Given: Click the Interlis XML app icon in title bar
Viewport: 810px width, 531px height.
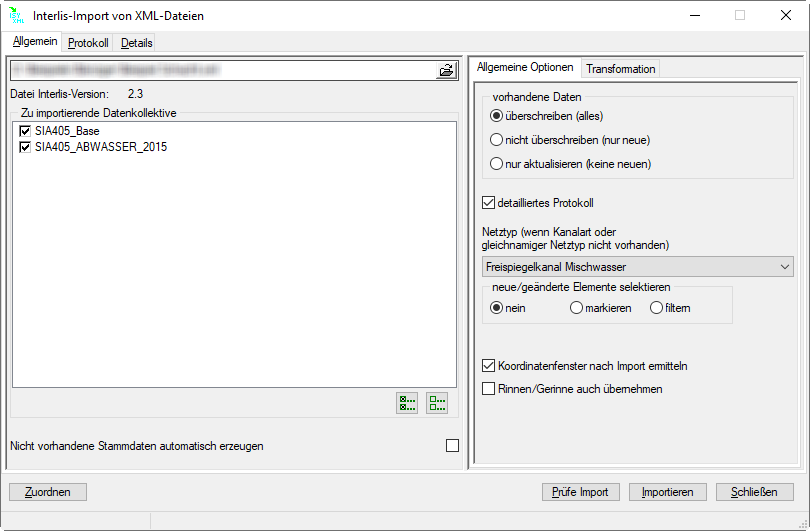Looking at the screenshot, I should click(x=17, y=15).
